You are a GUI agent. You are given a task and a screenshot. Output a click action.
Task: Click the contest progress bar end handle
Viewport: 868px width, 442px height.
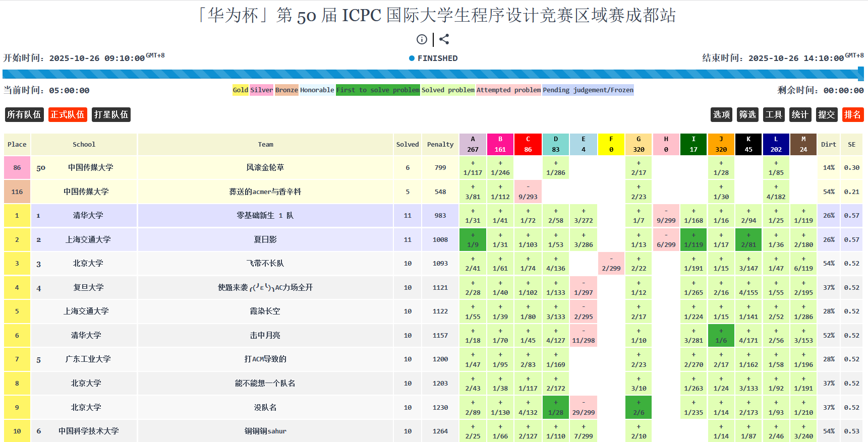861,74
